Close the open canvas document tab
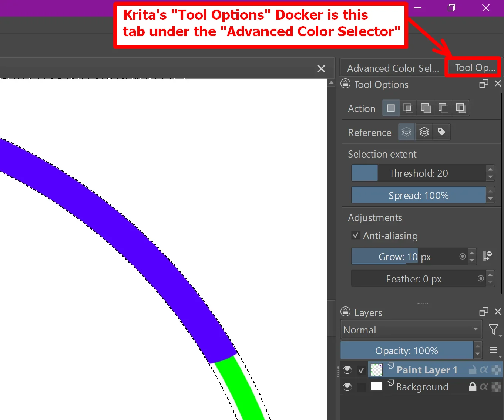The width and height of the screenshot is (504, 420). coord(321,68)
